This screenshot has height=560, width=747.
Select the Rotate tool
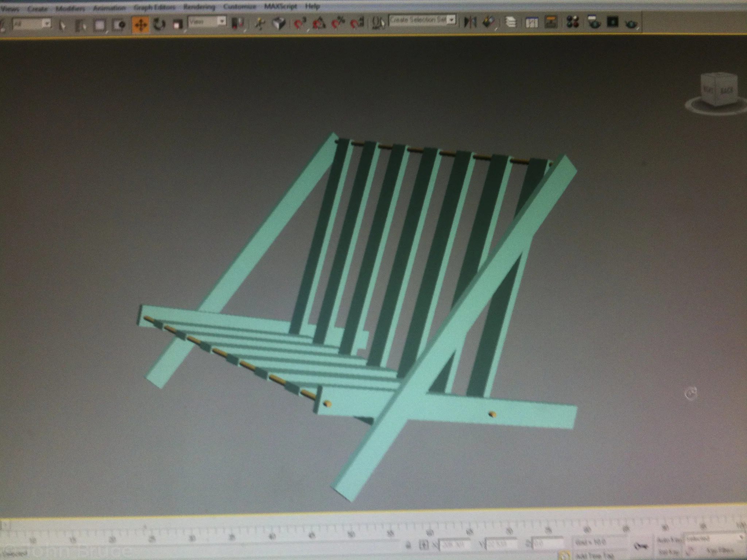pos(159,25)
